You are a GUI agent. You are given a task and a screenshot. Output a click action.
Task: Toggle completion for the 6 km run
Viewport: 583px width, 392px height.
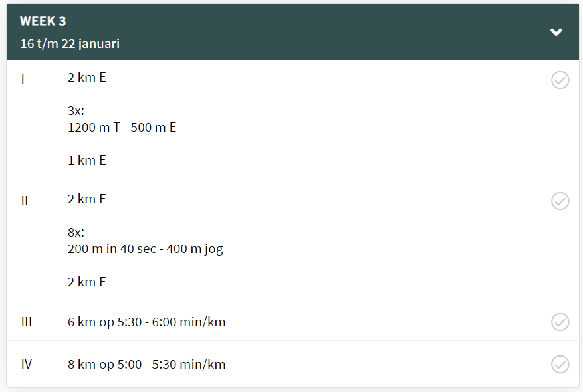pyautogui.click(x=560, y=322)
